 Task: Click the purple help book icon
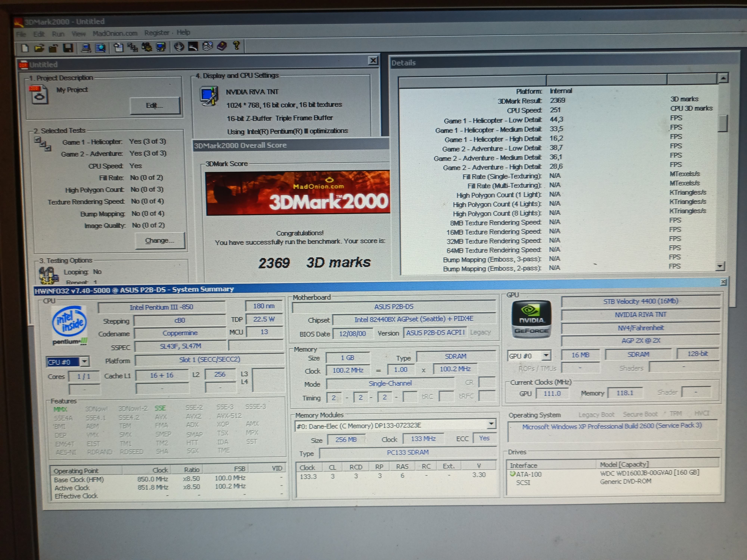coord(222,46)
